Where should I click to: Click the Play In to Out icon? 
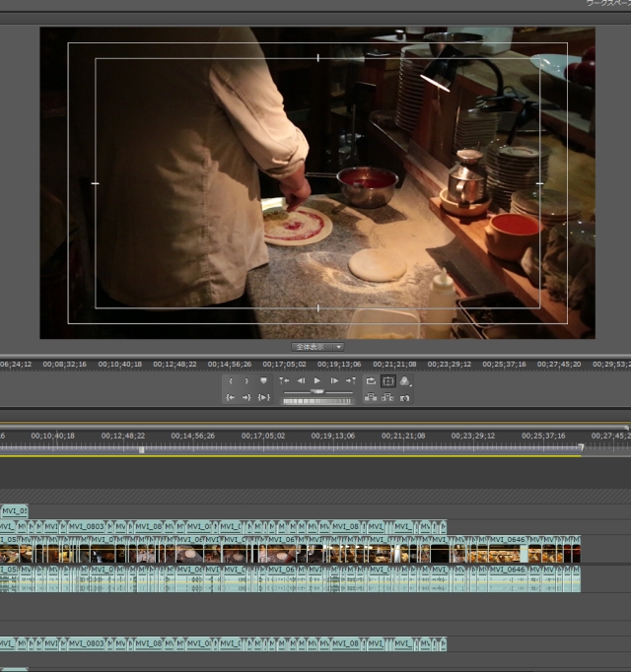(x=263, y=398)
